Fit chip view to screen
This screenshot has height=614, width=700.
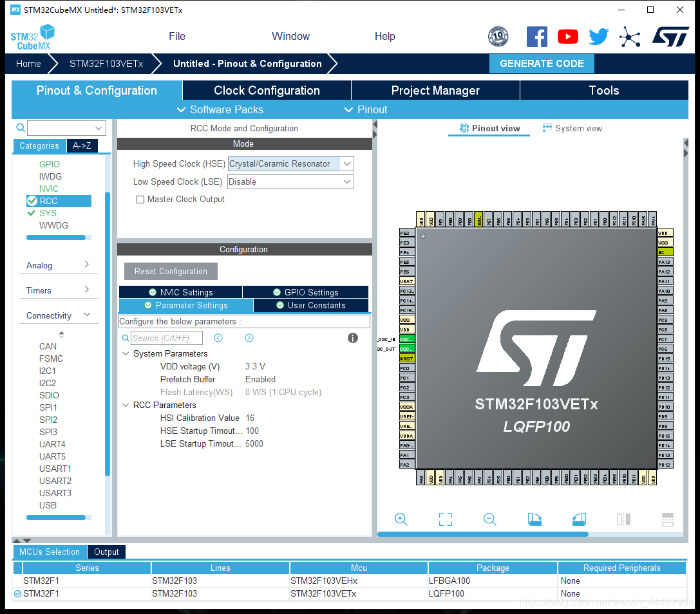pyautogui.click(x=446, y=519)
